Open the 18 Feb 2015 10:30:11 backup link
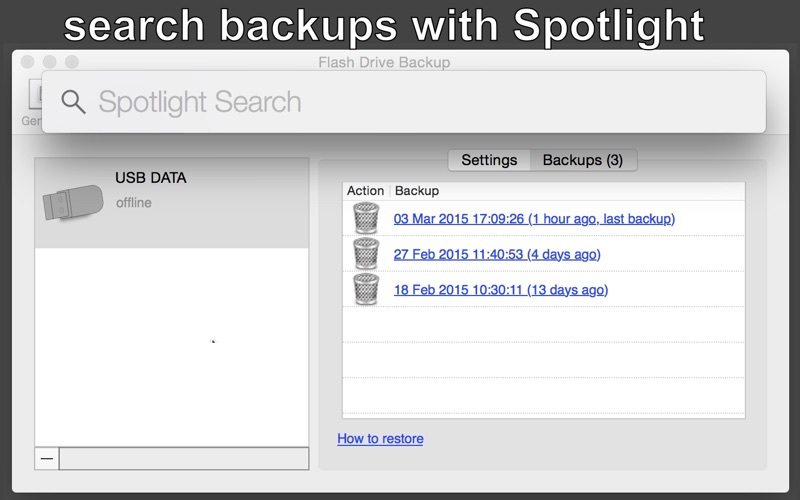Viewport: 800px width, 500px height. tap(501, 290)
